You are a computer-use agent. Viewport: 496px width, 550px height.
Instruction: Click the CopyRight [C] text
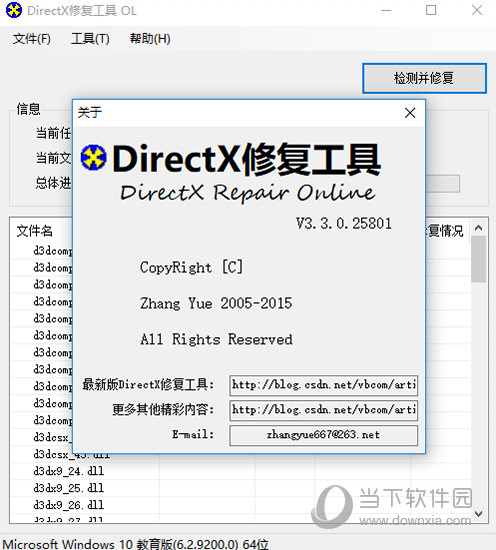[x=191, y=268]
